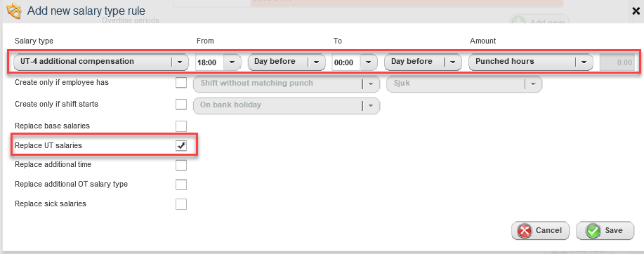644x254 pixels.
Task: Click the To time field showing 00:00
Action: (346, 62)
